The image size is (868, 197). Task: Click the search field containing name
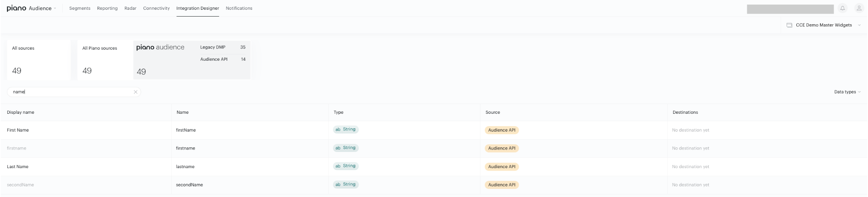click(x=74, y=92)
